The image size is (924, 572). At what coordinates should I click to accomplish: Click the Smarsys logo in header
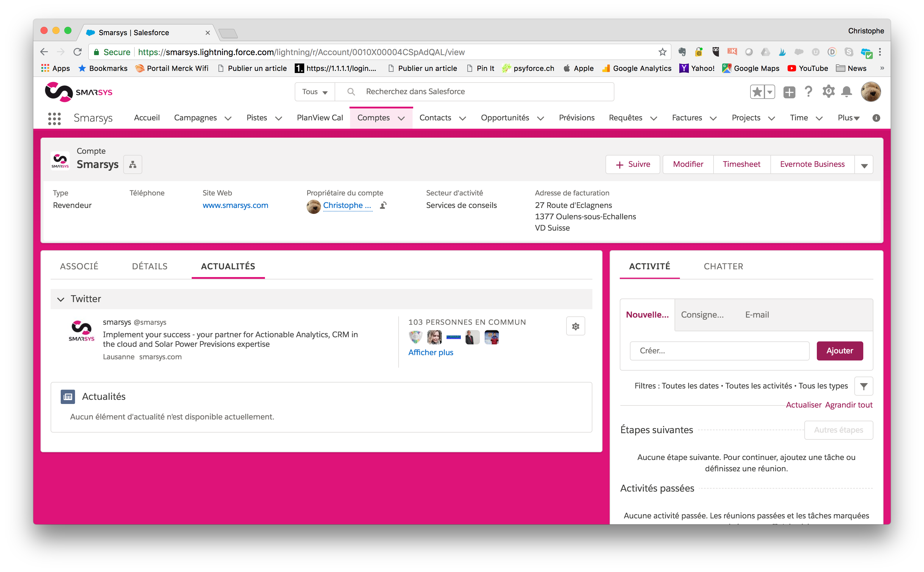79,92
